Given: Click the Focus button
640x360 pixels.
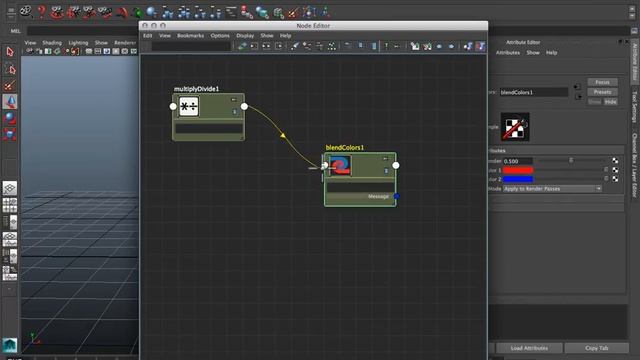Looking at the screenshot, I should click(602, 82).
